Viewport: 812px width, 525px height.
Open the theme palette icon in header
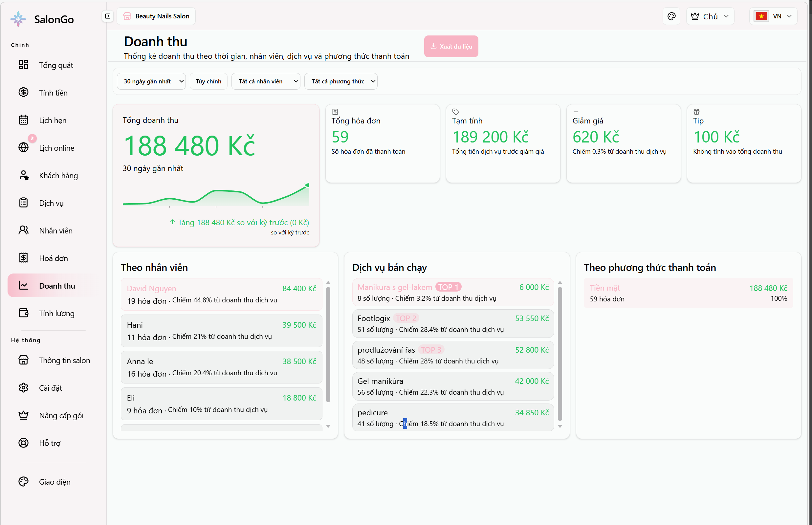671,16
